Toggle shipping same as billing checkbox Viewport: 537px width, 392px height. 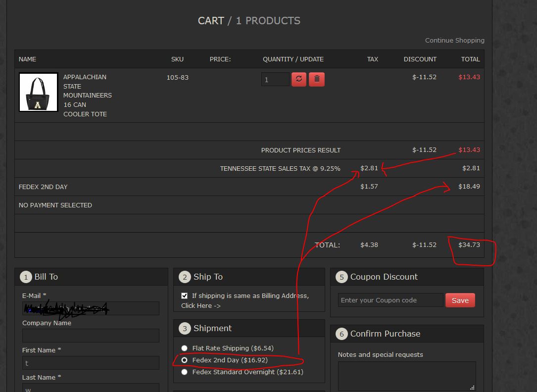pos(185,295)
